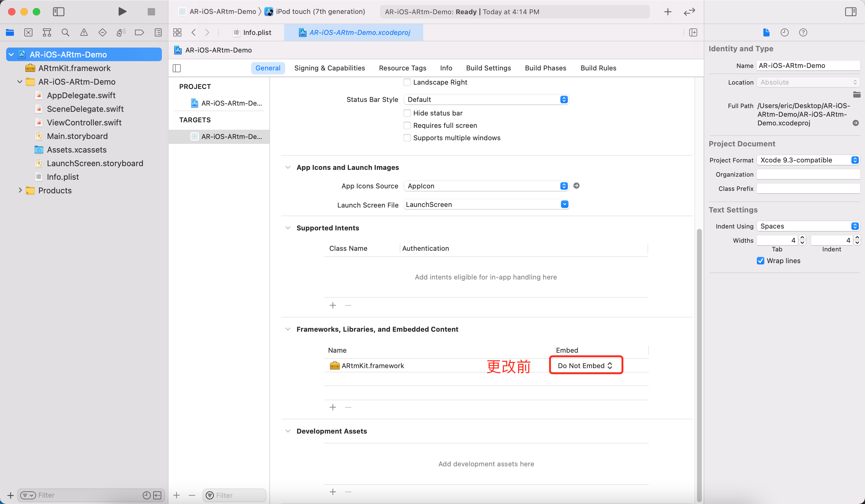Go back in editor history
Viewport: 865px width, 504px height.
[194, 33]
